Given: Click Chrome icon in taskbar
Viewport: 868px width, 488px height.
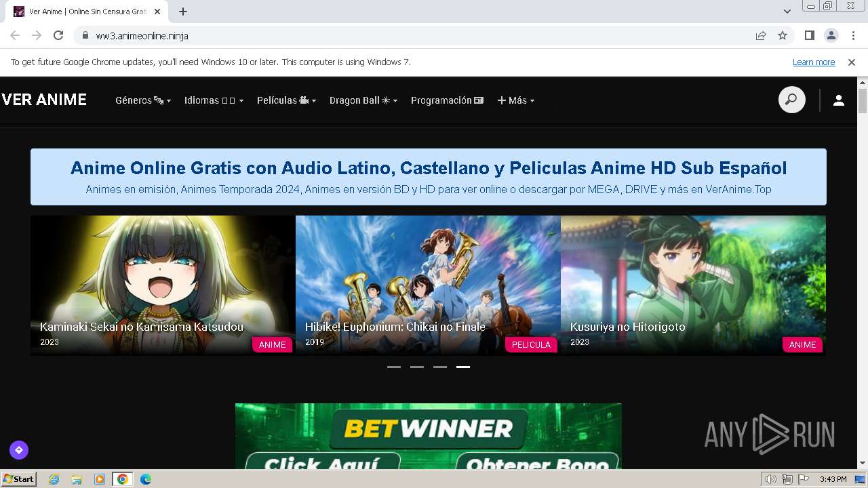Looking at the screenshot, I should (x=123, y=479).
